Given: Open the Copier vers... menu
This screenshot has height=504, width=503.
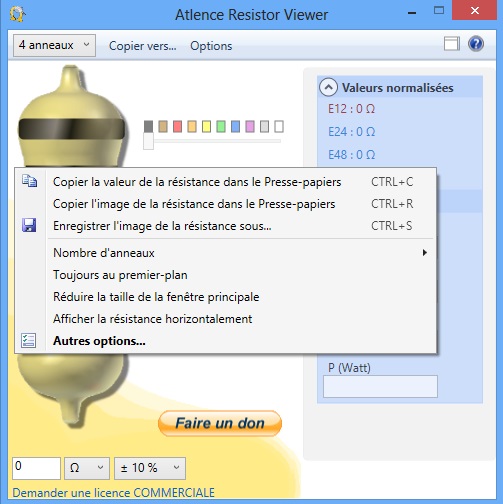Looking at the screenshot, I should point(143,46).
